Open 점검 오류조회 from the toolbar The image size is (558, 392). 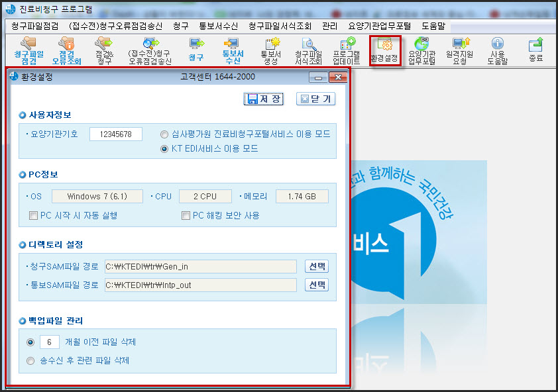click(66, 50)
